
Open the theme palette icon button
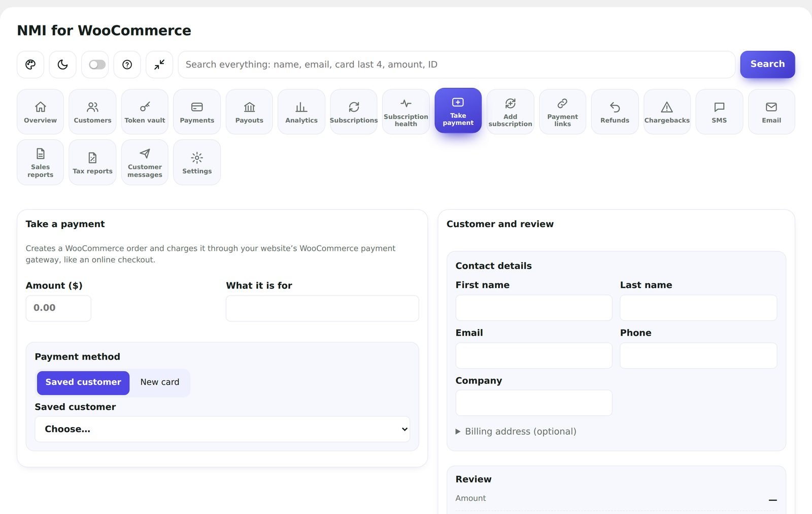(30, 65)
